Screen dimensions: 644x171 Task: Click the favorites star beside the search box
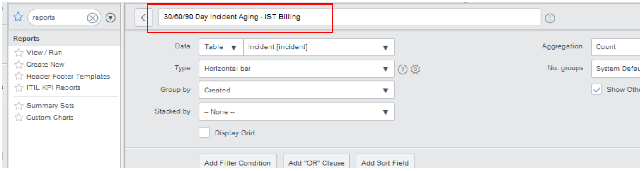pos(18,17)
